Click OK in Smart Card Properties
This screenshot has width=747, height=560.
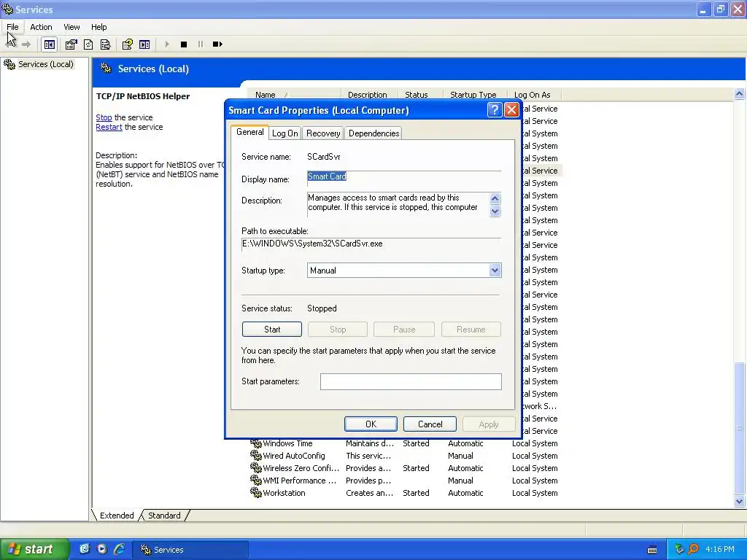371,424
